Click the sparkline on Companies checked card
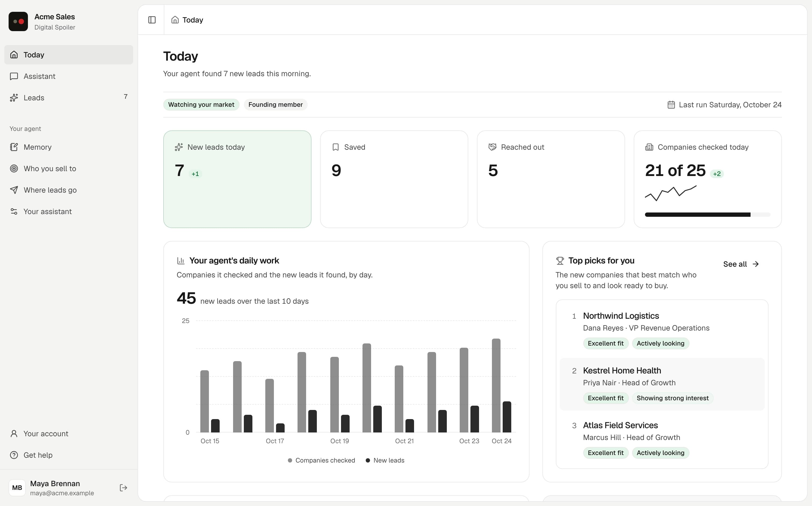 [671, 193]
